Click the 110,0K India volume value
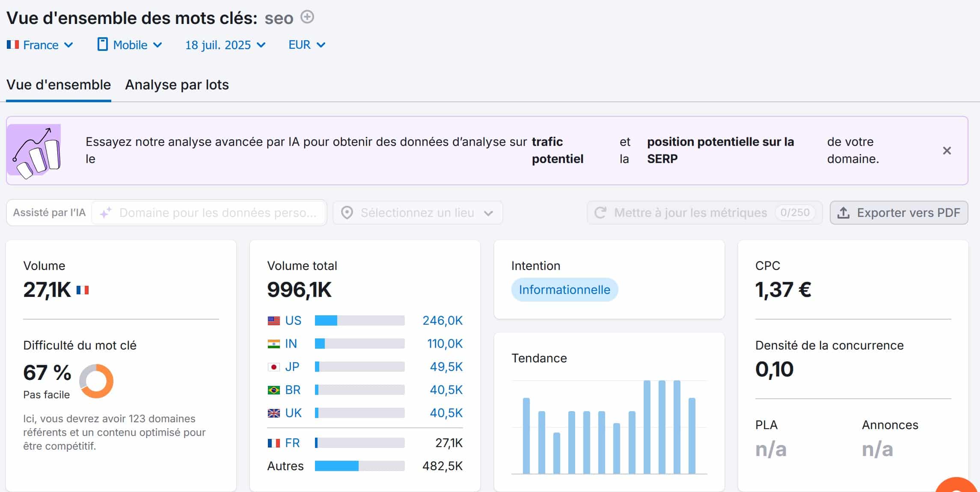980x492 pixels. click(x=445, y=344)
